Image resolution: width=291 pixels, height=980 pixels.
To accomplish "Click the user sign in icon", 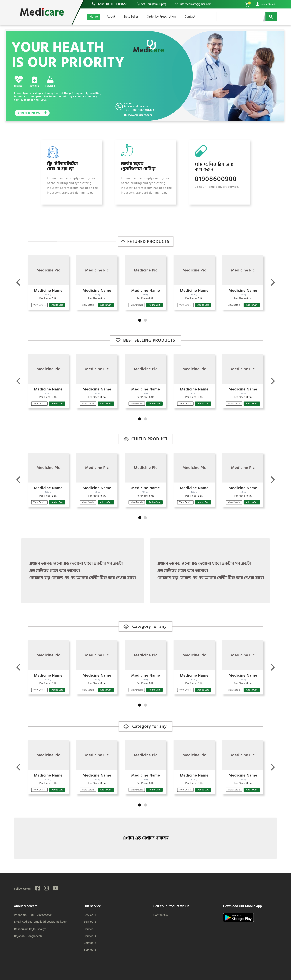I will (258, 4).
